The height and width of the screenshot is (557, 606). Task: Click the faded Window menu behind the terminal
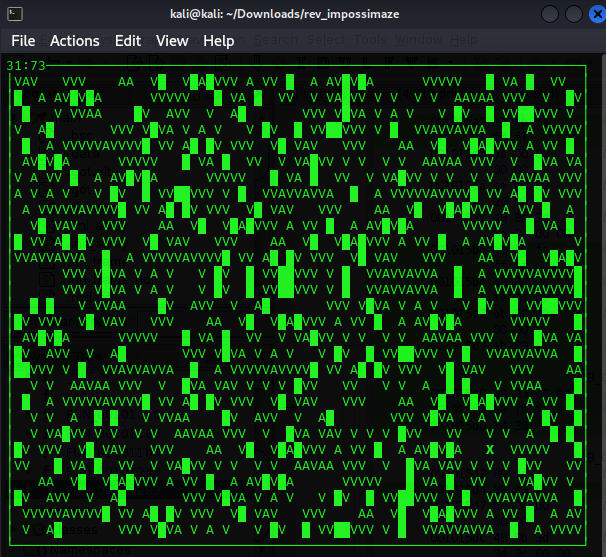418,41
